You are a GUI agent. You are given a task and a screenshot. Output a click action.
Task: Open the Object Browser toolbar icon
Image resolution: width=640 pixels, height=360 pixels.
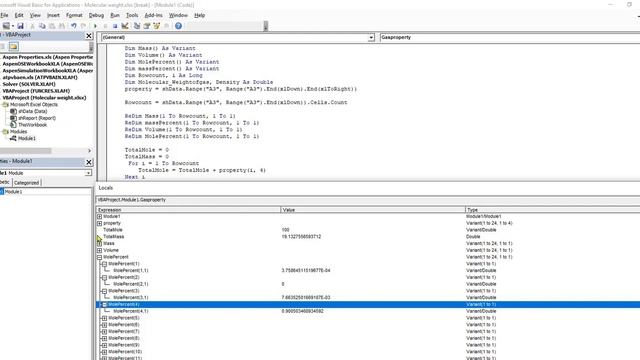point(156,26)
